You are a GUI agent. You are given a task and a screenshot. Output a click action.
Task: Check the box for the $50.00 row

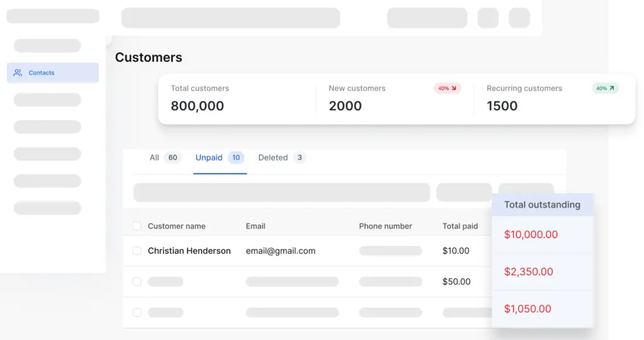(136, 281)
